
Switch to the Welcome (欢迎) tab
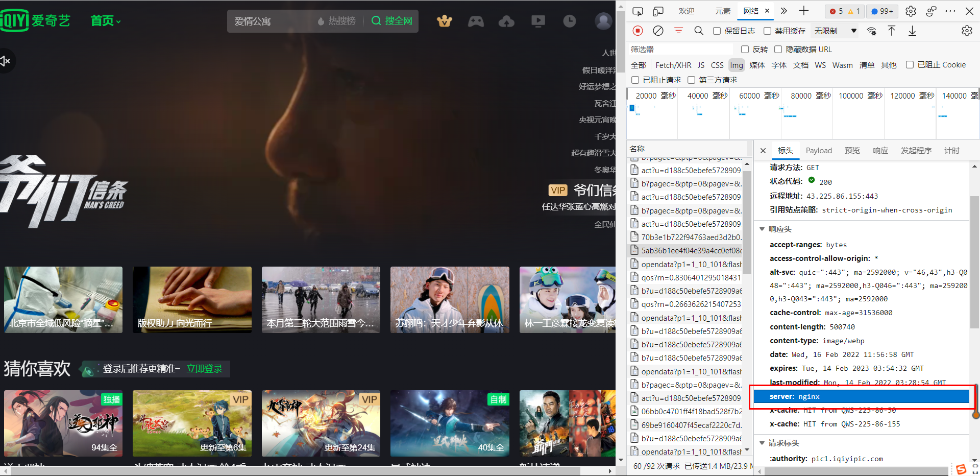687,11
